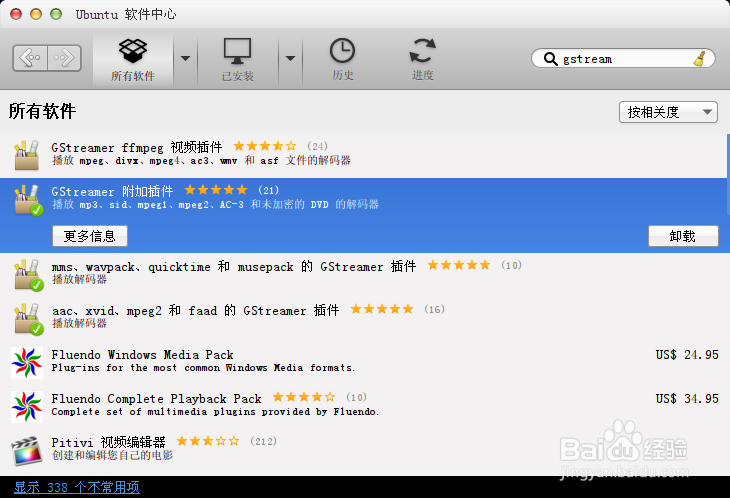This screenshot has width=730, height=498.
Task: Select the aac xvid mpeg2 plugin icon
Action: [28, 319]
